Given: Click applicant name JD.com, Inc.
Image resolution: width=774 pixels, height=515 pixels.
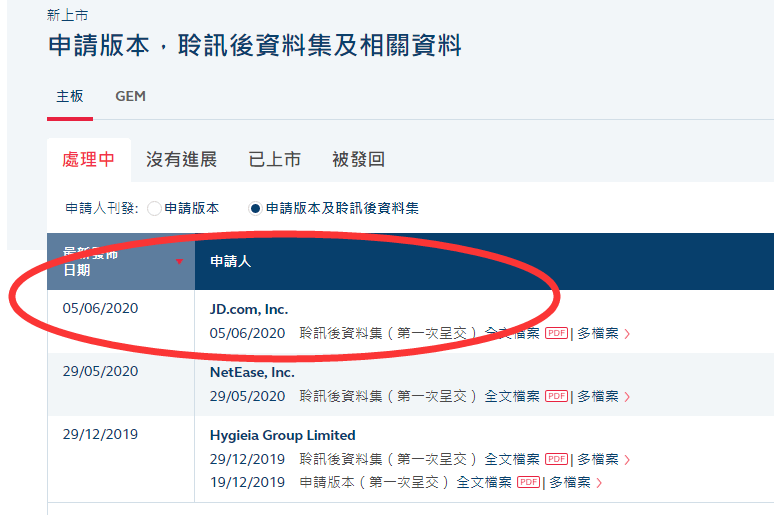Looking at the screenshot, I should pos(249,310).
